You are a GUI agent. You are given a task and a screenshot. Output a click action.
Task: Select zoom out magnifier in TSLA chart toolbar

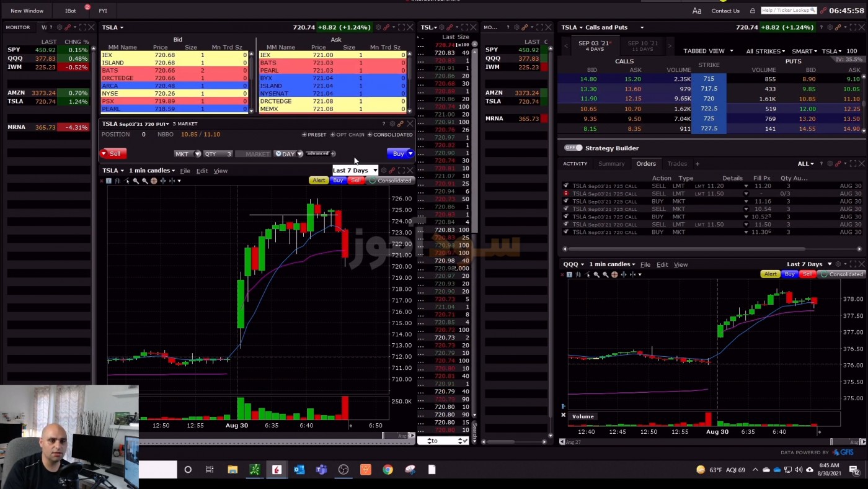(x=144, y=181)
